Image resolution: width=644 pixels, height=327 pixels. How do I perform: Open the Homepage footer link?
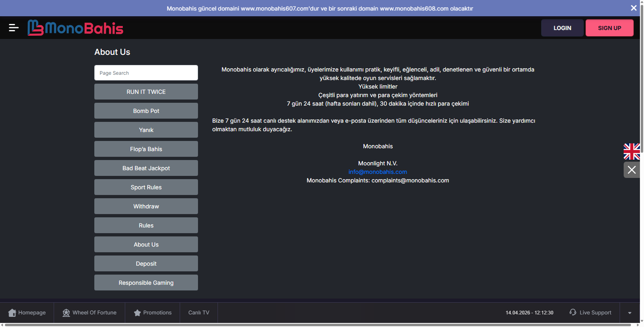click(x=27, y=313)
